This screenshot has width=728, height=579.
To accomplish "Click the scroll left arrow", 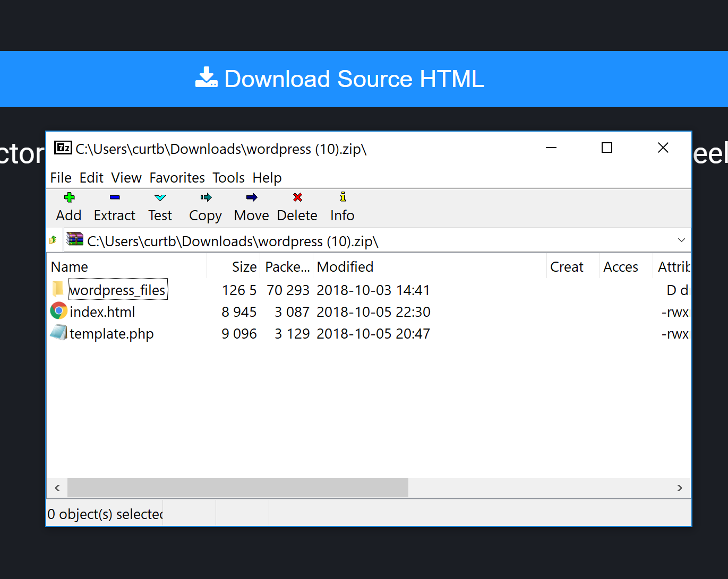I will [x=57, y=488].
